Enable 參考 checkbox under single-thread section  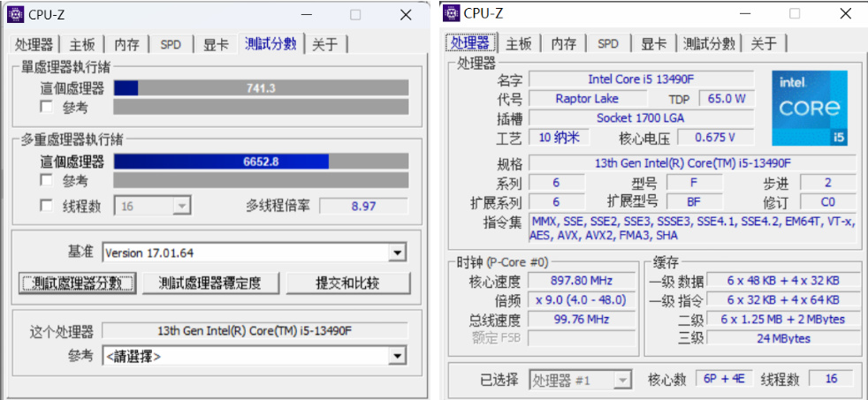point(47,107)
